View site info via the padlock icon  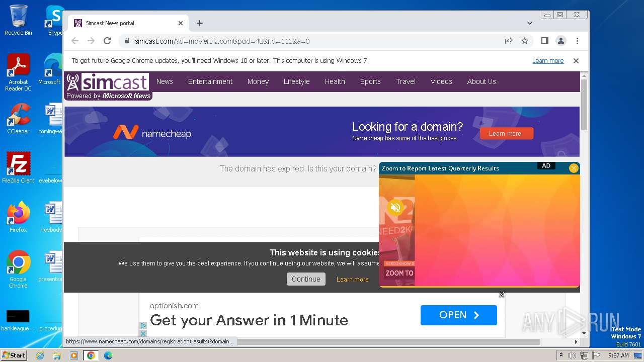[127, 41]
